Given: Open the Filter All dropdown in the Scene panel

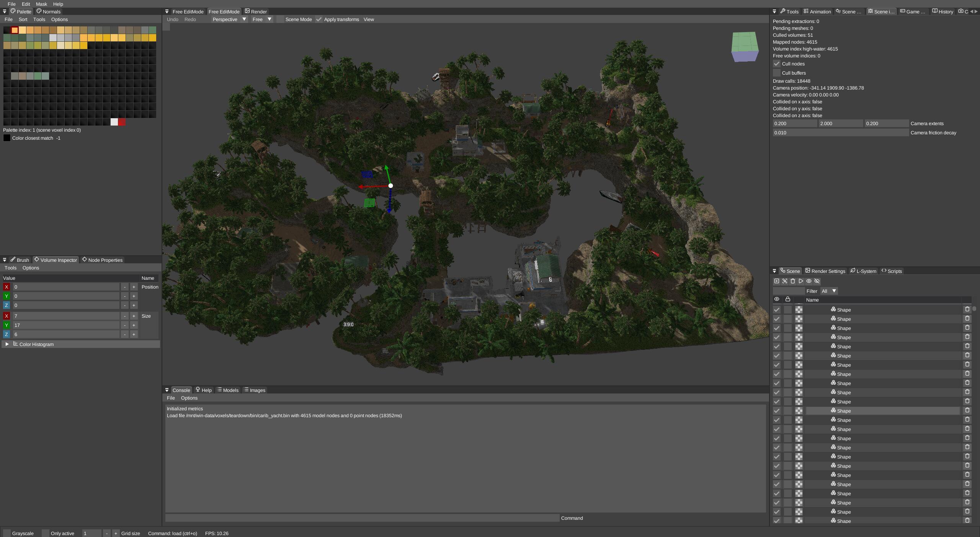Looking at the screenshot, I should coord(829,291).
